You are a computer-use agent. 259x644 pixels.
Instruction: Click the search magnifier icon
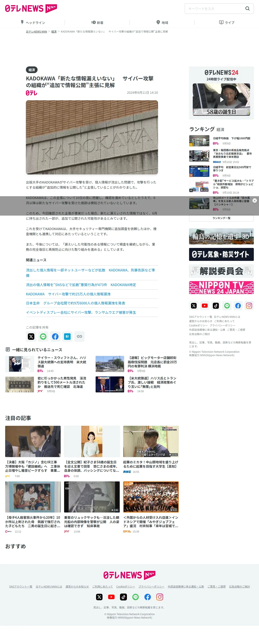point(247,8)
